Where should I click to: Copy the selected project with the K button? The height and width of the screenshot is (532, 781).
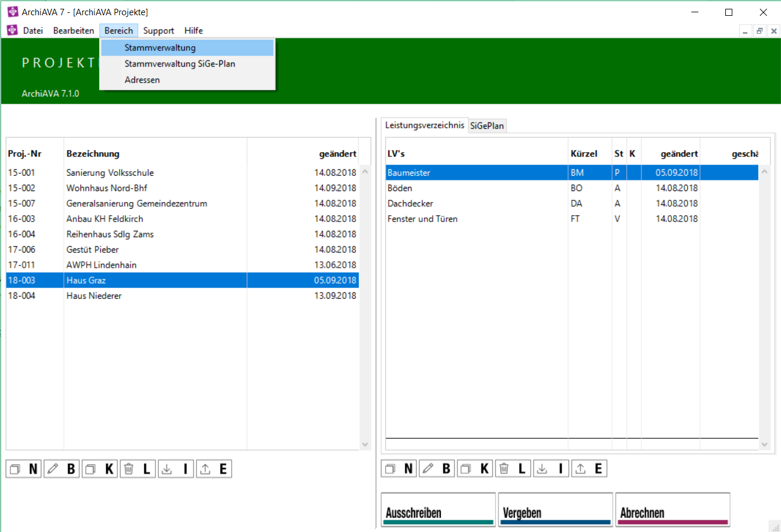(x=100, y=469)
